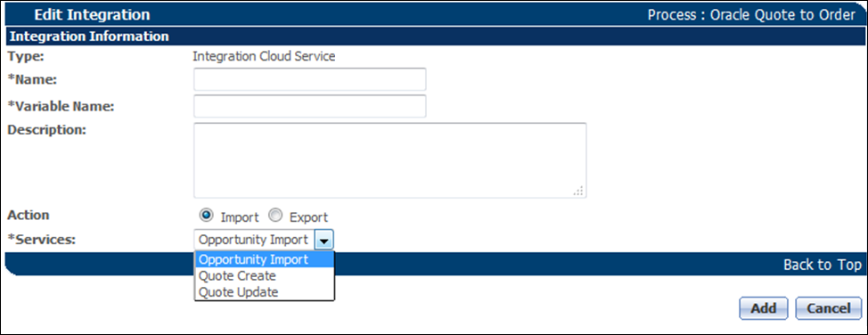Click the 'Integration Information' section header
Image resolution: width=868 pixels, height=335 pixels.
pos(90,37)
